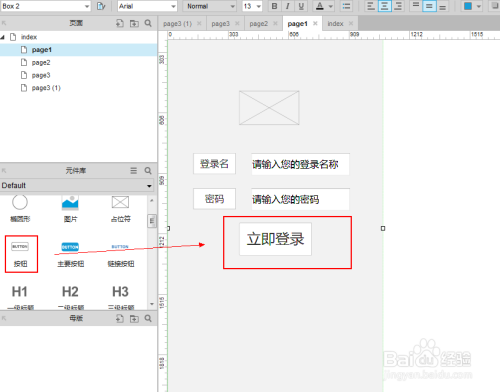This screenshot has height=392, width=500.
Task: Open the Arial font family dropdown
Action: (x=147, y=6)
